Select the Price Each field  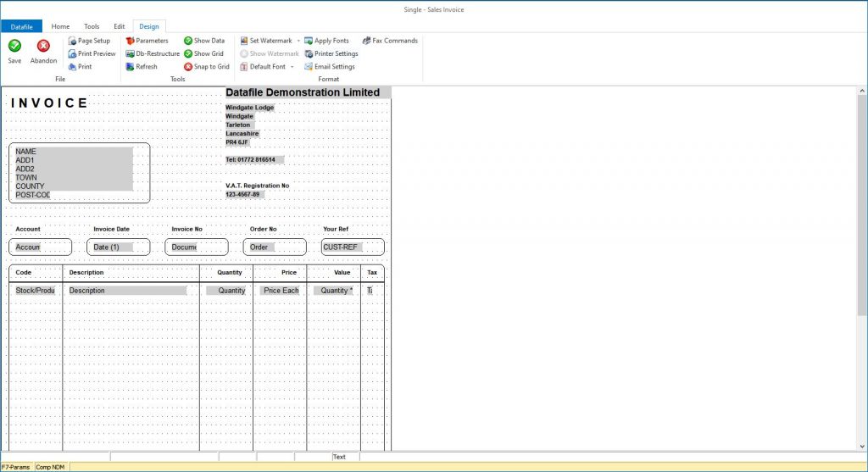pos(280,291)
